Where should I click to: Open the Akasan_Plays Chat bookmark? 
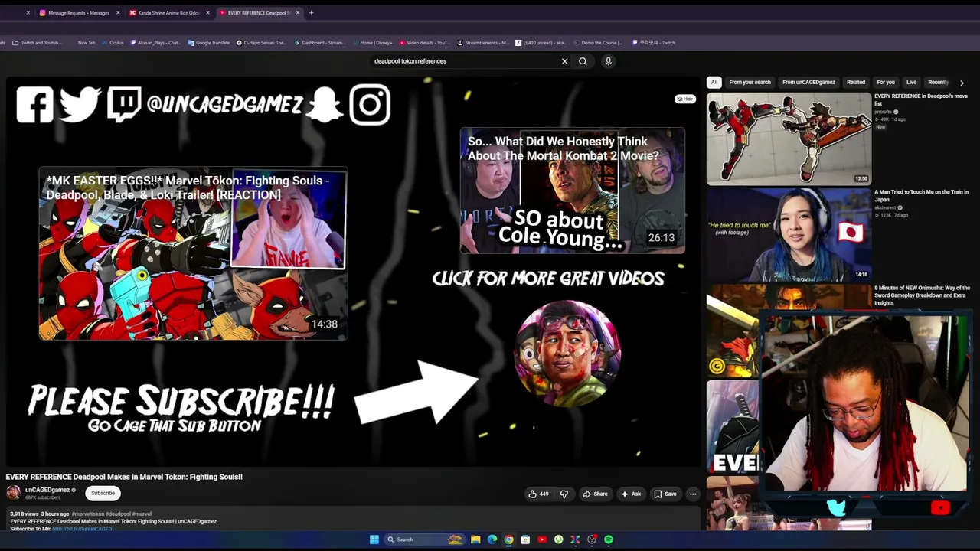pyautogui.click(x=155, y=43)
